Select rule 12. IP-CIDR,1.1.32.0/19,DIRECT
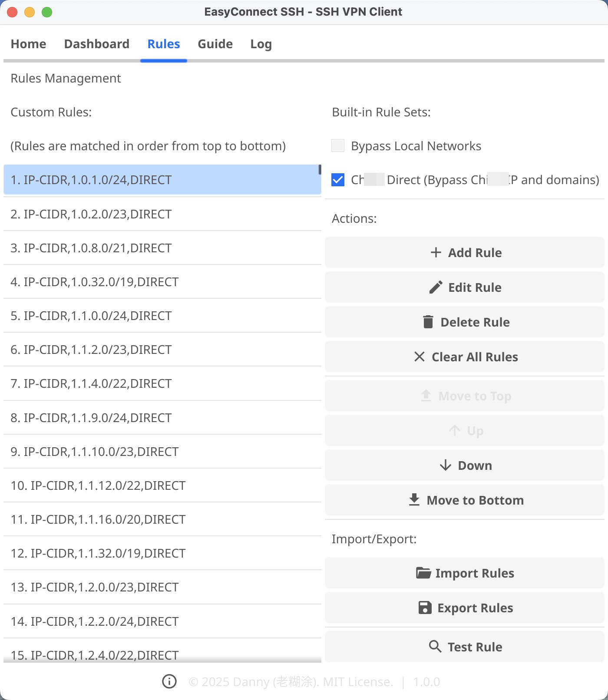The height and width of the screenshot is (700, 608). [162, 553]
